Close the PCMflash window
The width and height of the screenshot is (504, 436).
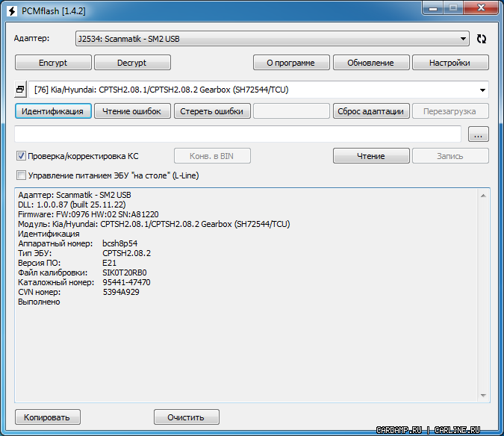[x=481, y=7]
